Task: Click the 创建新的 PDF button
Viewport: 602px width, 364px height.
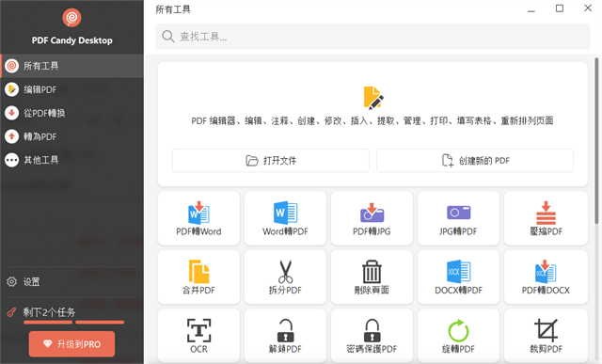Action: point(475,161)
